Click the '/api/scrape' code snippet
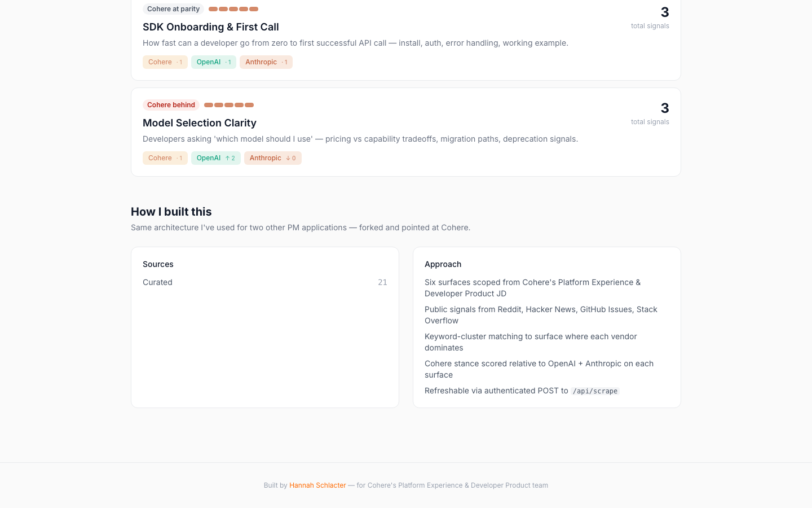 pyautogui.click(x=595, y=391)
